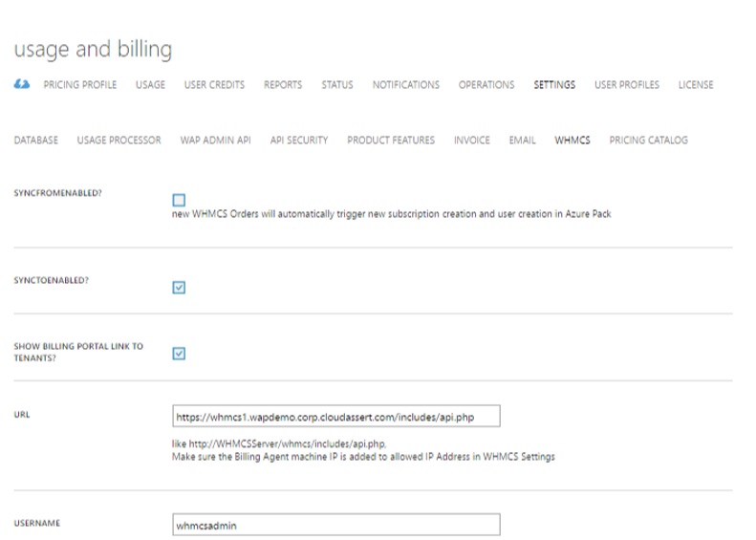Open the Pricing Profile tab

pyautogui.click(x=80, y=85)
